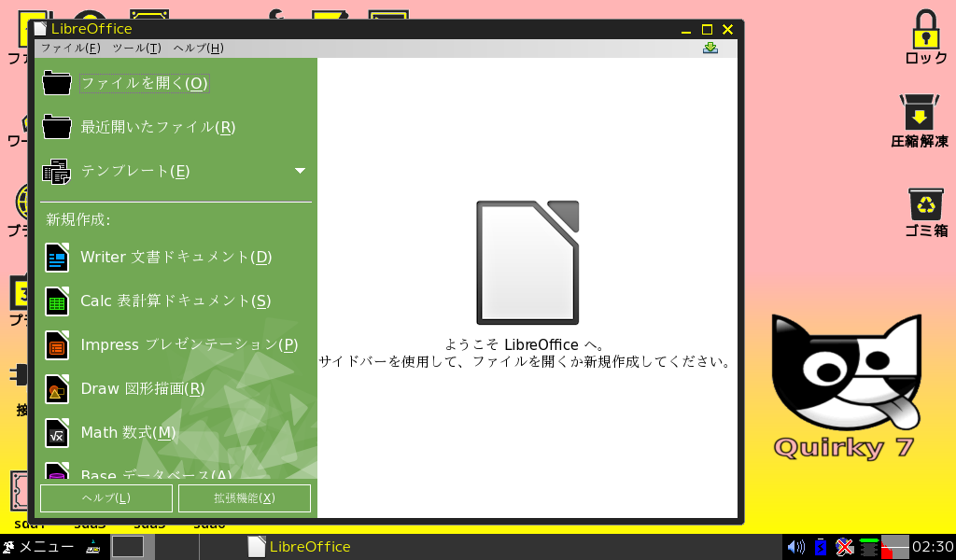956x560 pixels.
Task: Create an Impress プレゼンテーション
Action: pyautogui.click(x=189, y=345)
